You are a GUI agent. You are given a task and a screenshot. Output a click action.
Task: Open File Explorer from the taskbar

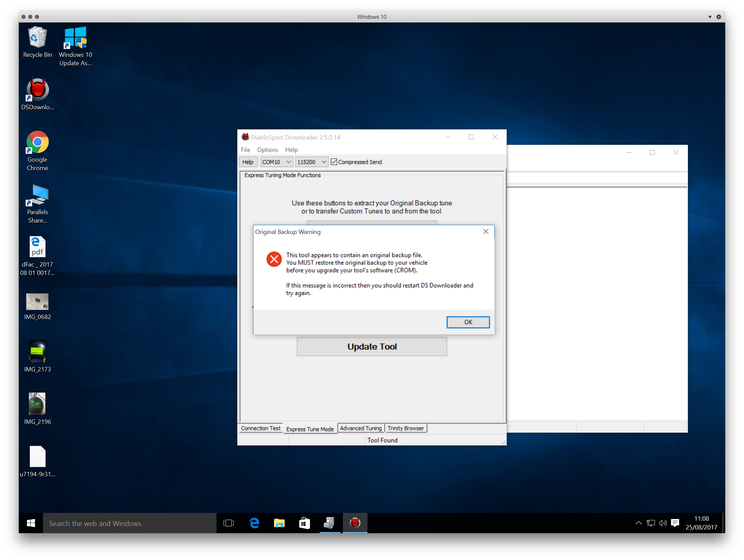(x=279, y=523)
